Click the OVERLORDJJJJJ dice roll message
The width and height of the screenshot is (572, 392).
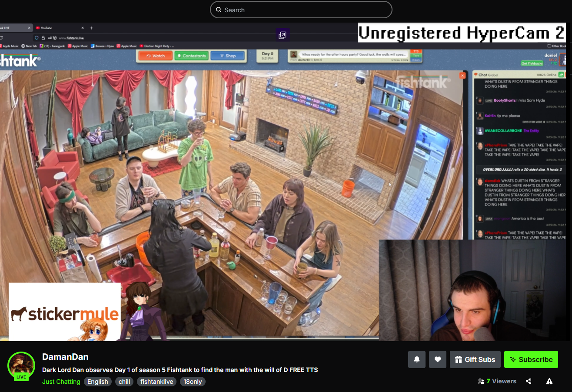(x=521, y=169)
